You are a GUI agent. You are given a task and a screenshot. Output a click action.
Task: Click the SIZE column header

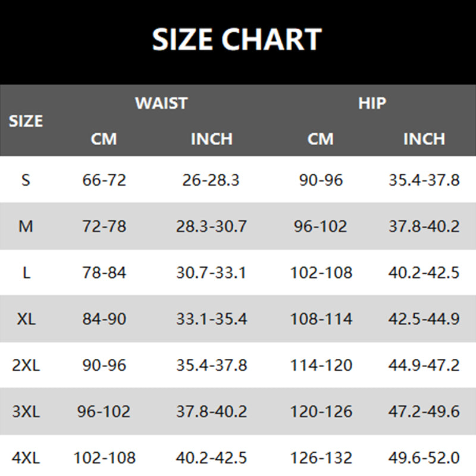[26, 121]
